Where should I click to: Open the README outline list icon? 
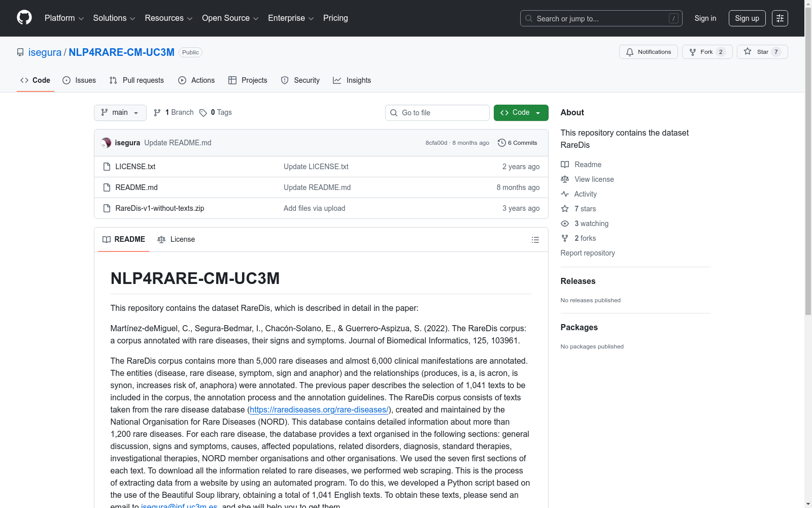click(535, 240)
